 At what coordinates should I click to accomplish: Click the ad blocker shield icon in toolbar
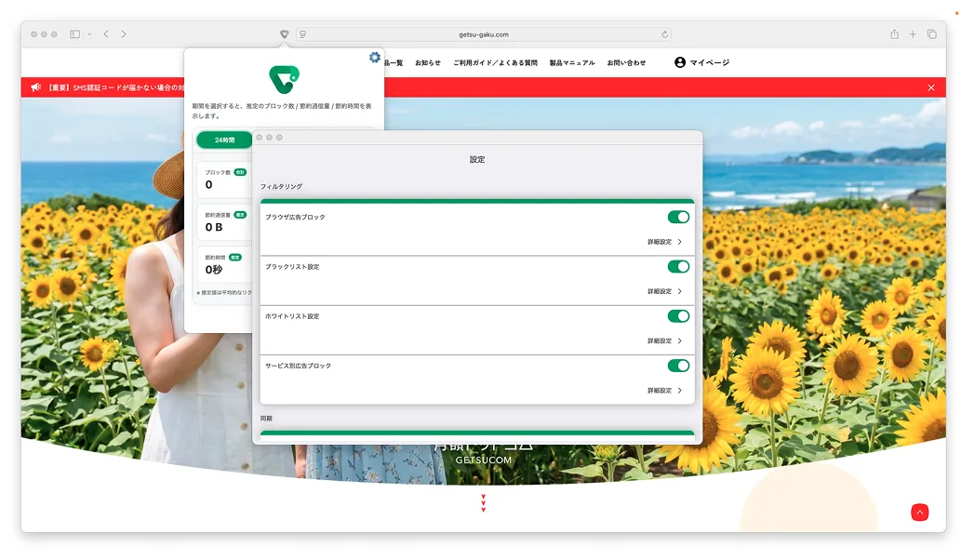click(285, 34)
